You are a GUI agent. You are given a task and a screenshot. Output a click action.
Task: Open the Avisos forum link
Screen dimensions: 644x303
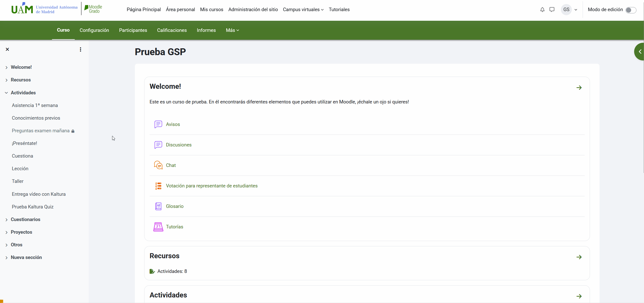(173, 124)
